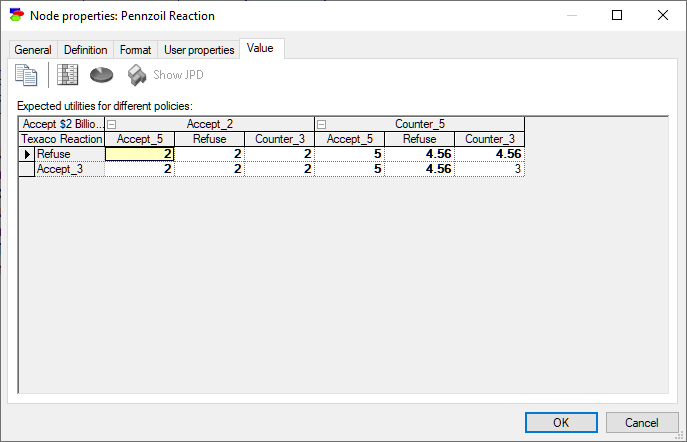
Task: Close the Node properties dialog
Action: pos(663,15)
